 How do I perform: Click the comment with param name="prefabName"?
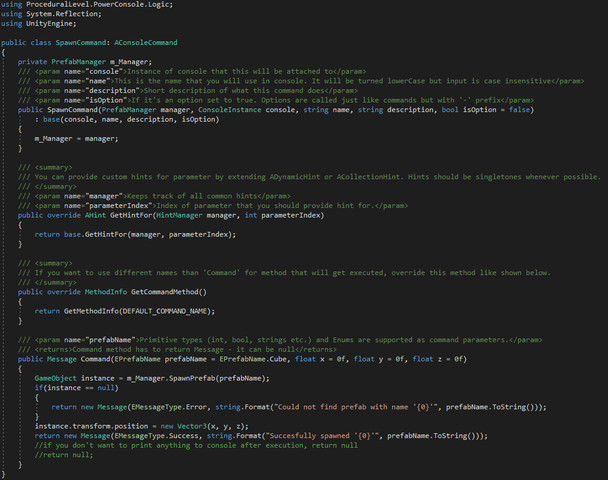(x=280, y=340)
